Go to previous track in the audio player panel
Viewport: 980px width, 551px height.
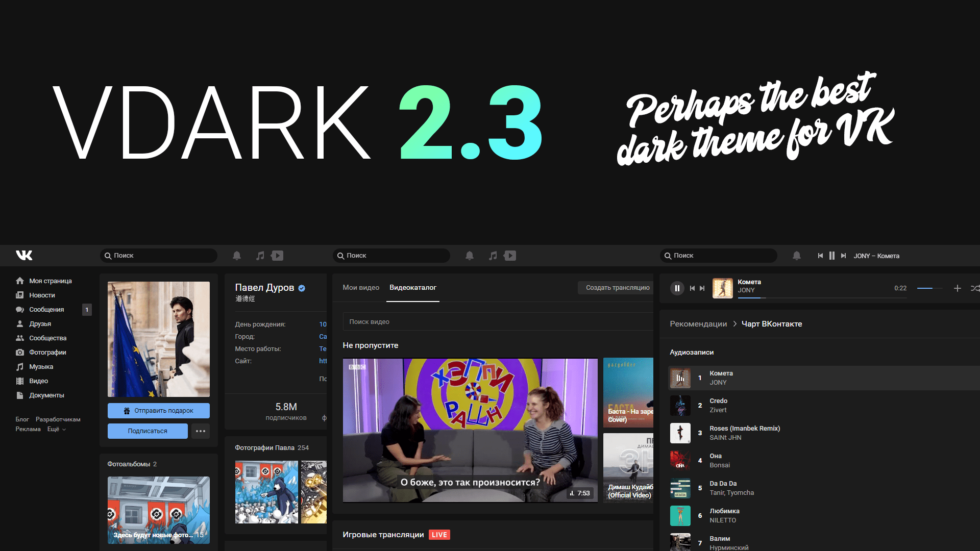click(x=692, y=288)
